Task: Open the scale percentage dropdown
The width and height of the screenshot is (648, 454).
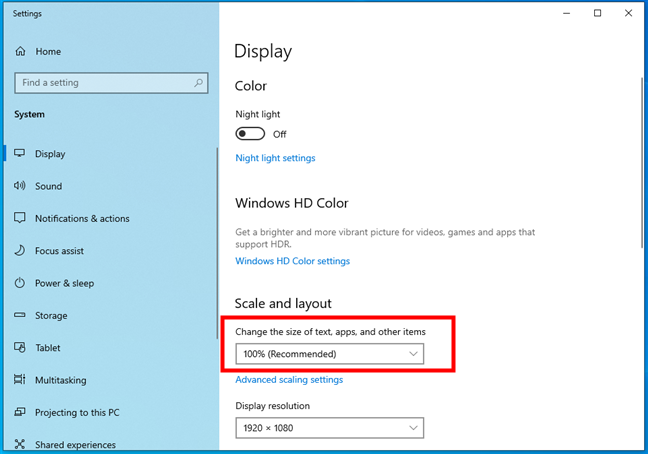Action: [x=330, y=354]
